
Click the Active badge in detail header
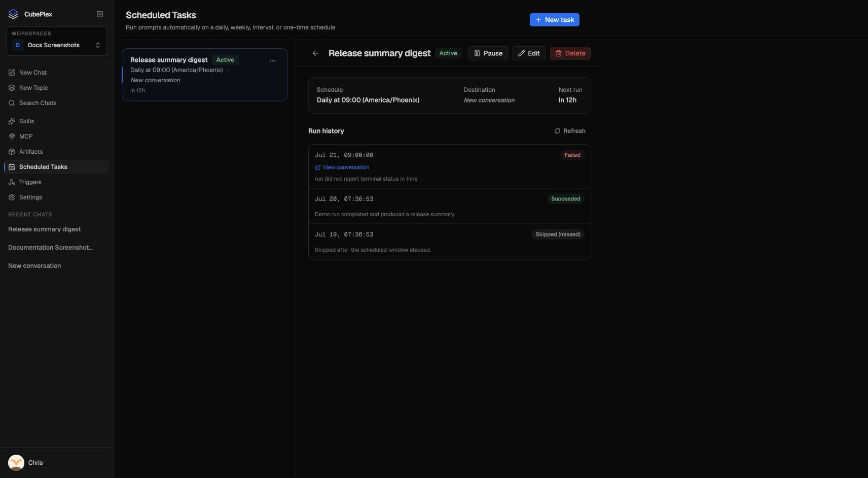tap(448, 53)
